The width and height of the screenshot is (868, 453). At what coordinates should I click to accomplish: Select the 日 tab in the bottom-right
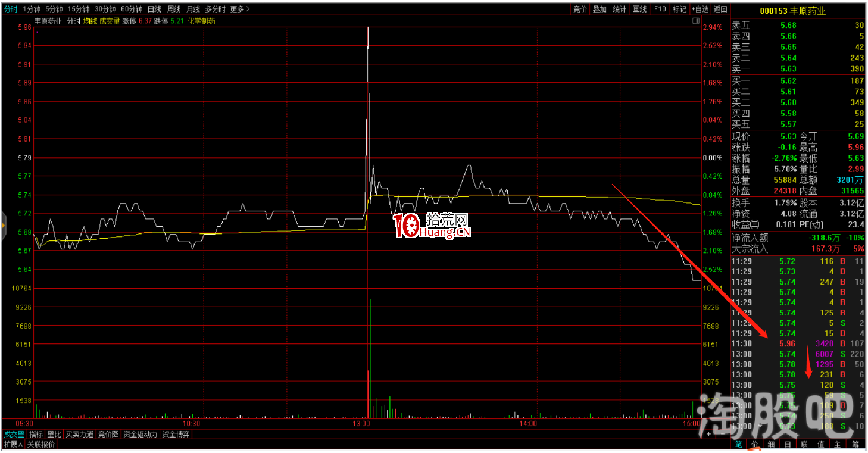pos(788,444)
